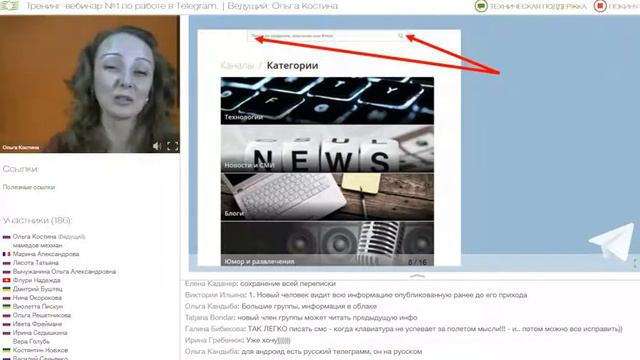
Task: Click the Swiss flag beside Флури Надежда
Action: [7, 280]
